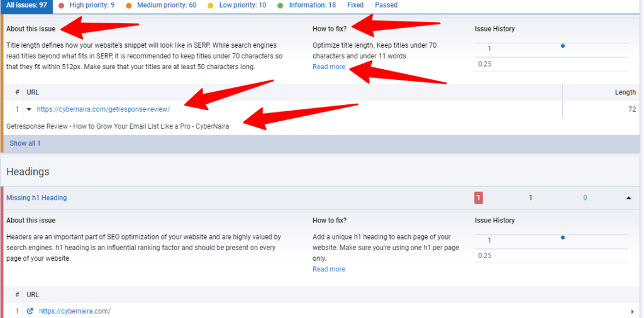Image resolution: width=644 pixels, height=318 pixels.
Task: Filter by Information: 18
Action: [x=312, y=5]
